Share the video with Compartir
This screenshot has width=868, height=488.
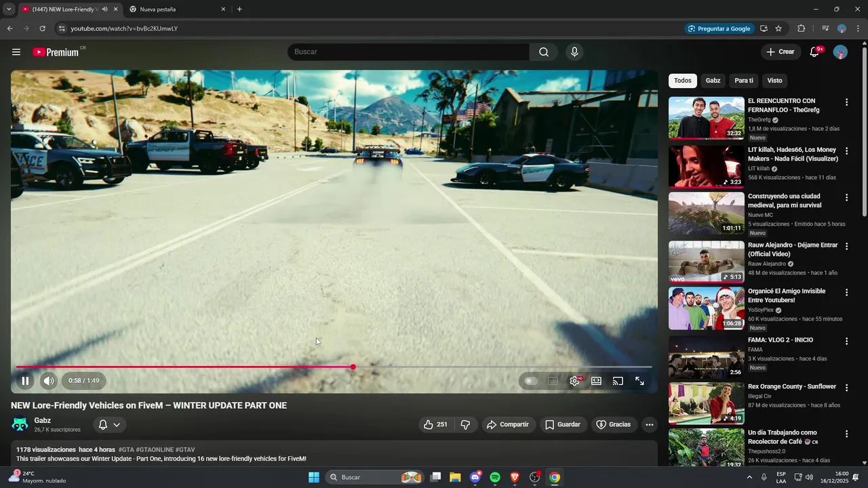(x=509, y=424)
